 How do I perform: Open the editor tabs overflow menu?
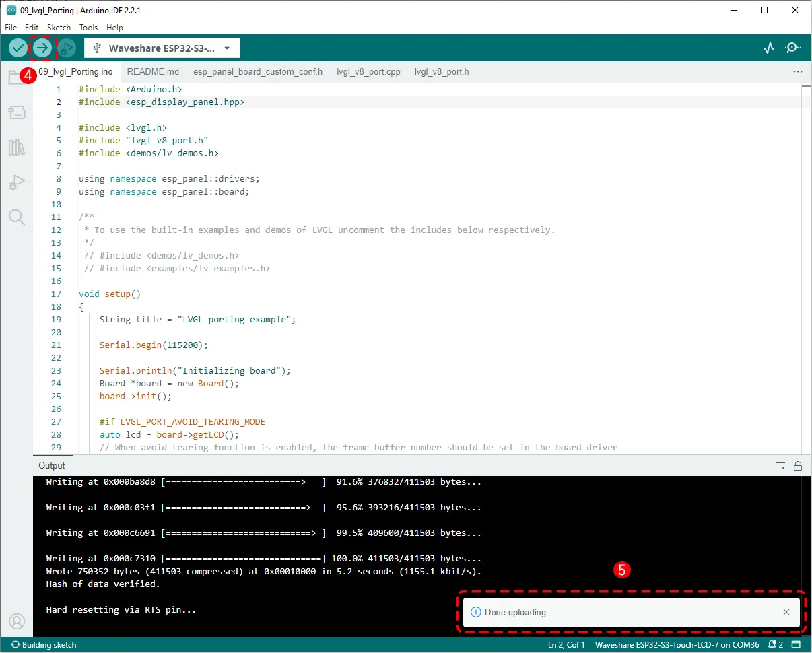tap(798, 71)
